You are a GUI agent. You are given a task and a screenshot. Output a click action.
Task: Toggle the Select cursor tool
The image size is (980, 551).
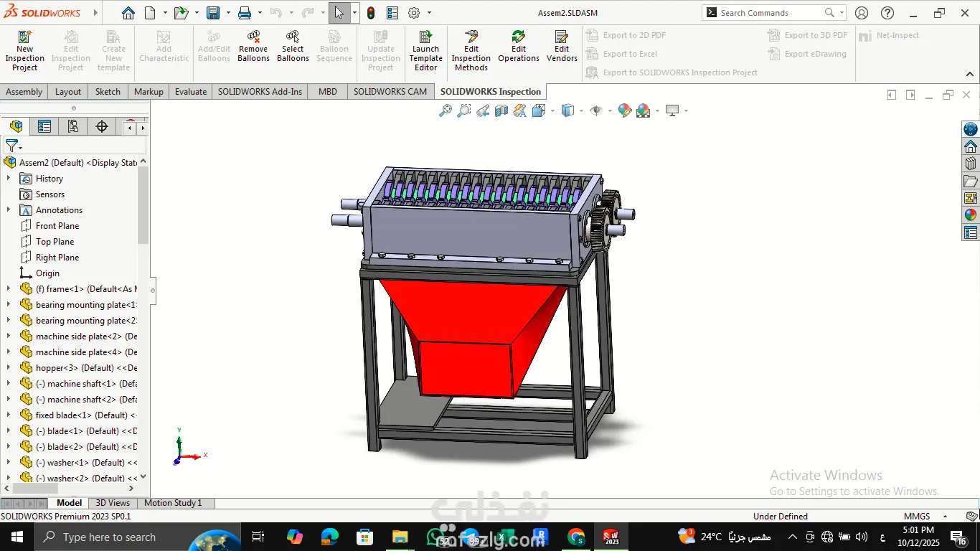coord(339,13)
